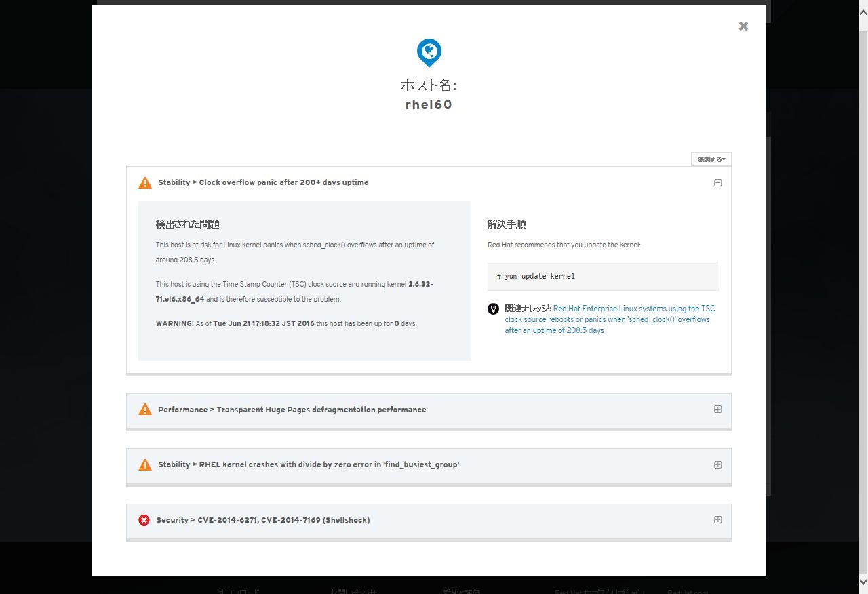Click the page scrollbar down arrow
Viewport: 868px width, 594px height.
[x=863, y=582]
